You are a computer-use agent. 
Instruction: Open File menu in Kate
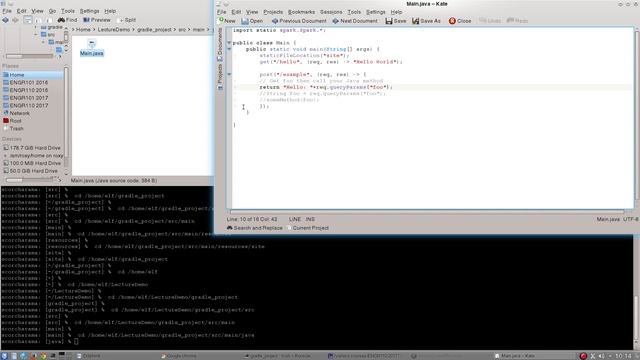coord(222,12)
